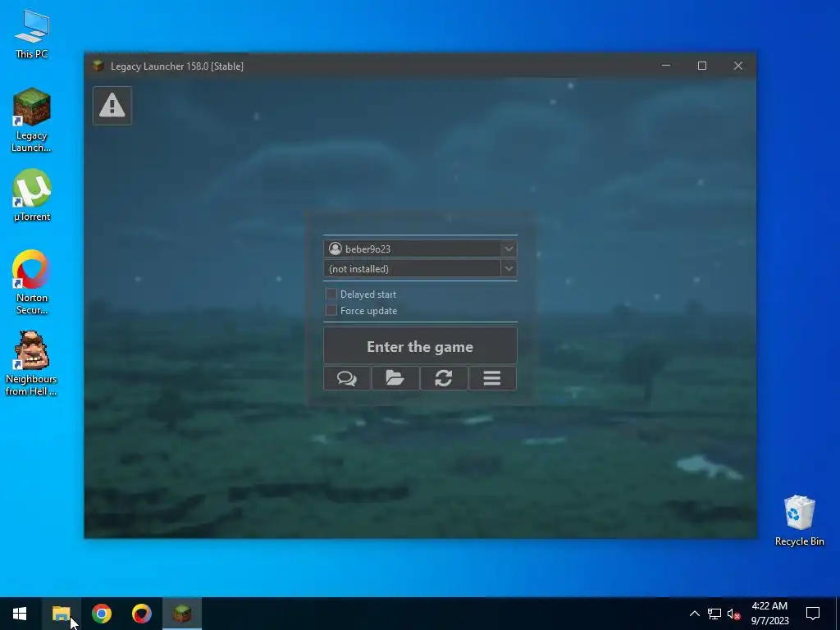Enable the Force update checkbox
The height and width of the screenshot is (630, 840).
point(331,310)
